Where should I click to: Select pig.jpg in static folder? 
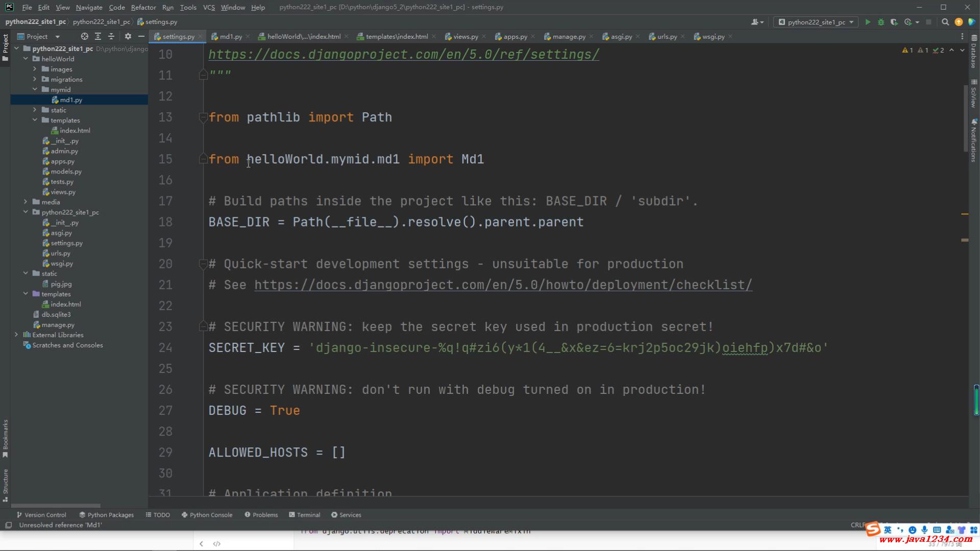(61, 284)
